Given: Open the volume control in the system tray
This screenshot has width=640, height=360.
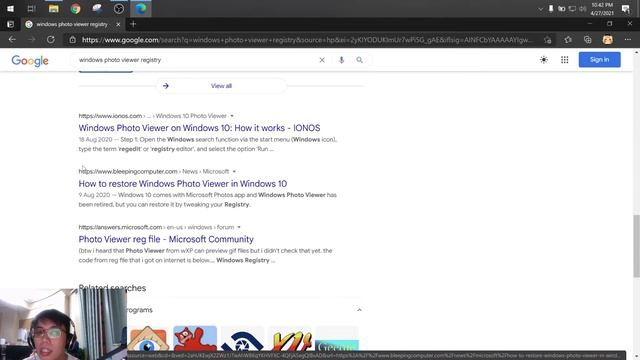Looking at the screenshot, I should (x=582, y=9).
